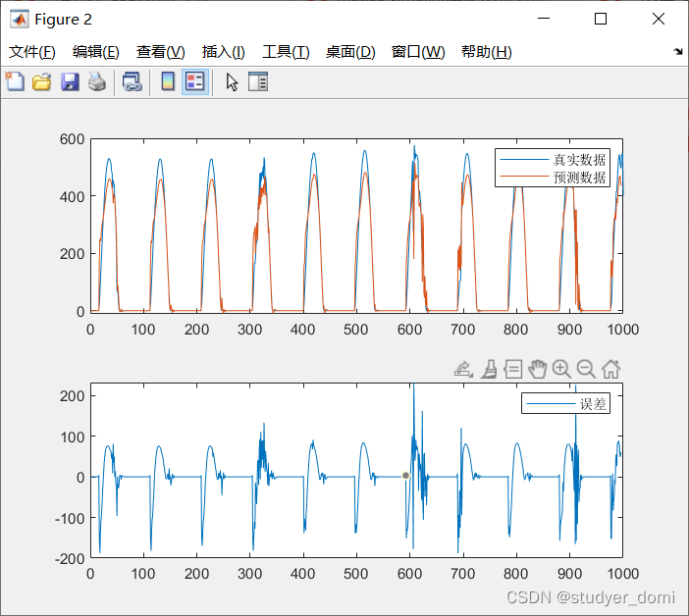Image resolution: width=689 pixels, height=616 pixels.
Task: Close the Figure 2 window
Action: click(659, 19)
